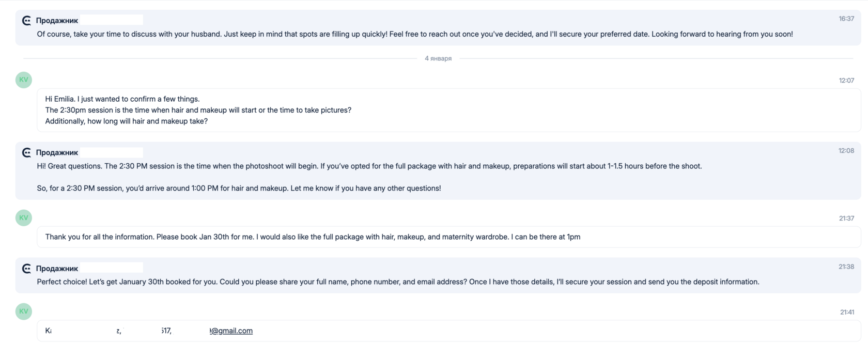Click the Продажник bot icon on the 16:37 message
The height and width of the screenshot is (344, 868).
point(26,21)
